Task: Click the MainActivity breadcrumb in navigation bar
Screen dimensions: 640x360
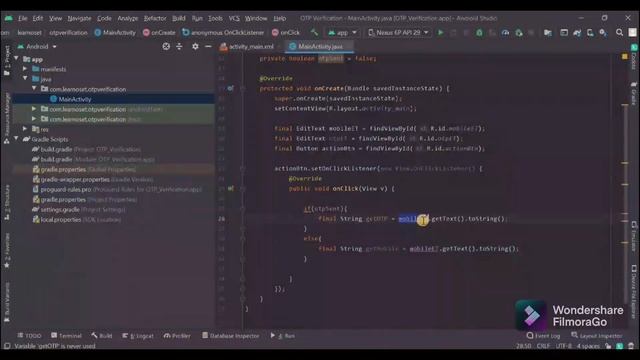Action: point(115,32)
